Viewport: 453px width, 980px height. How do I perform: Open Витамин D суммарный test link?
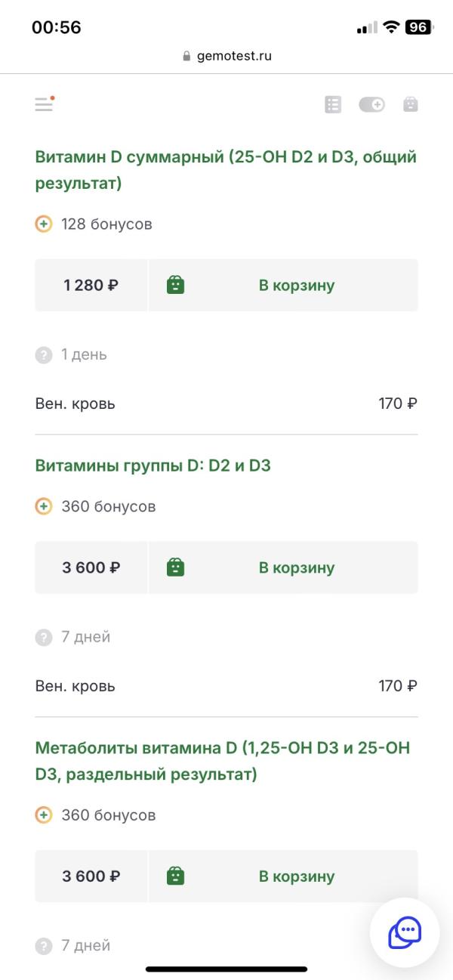point(226,170)
